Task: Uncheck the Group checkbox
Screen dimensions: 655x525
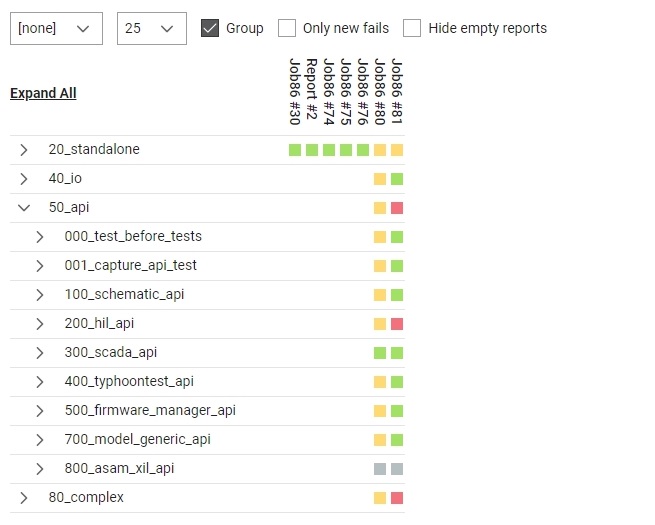Action: point(210,28)
